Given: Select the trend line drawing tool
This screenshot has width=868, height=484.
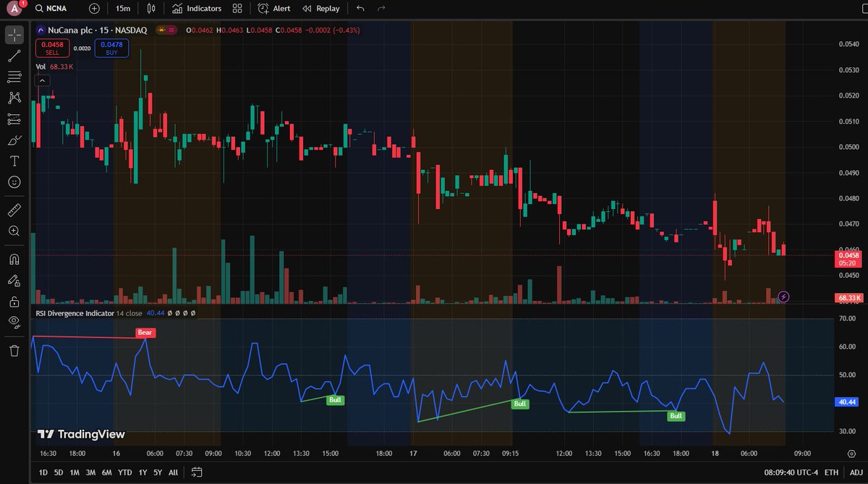Looking at the screenshot, I should pyautogui.click(x=14, y=55).
